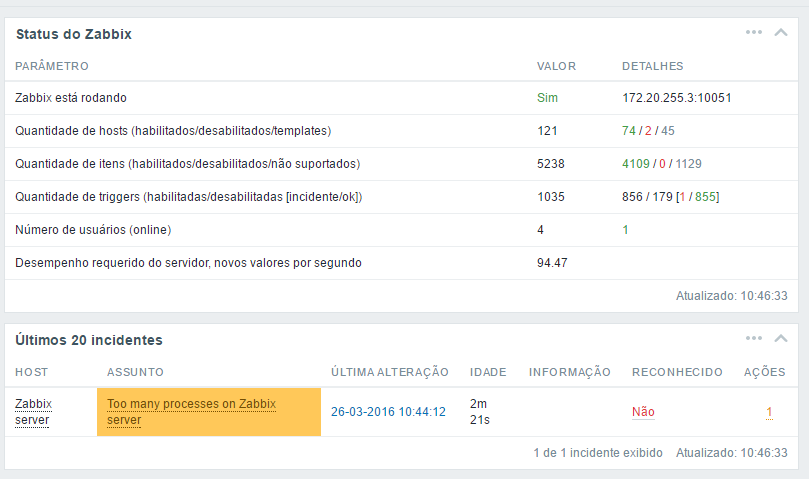Open the Zabbix server host link
This screenshot has width=809, height=479.
pyautogui.click(x=34, y=411)
